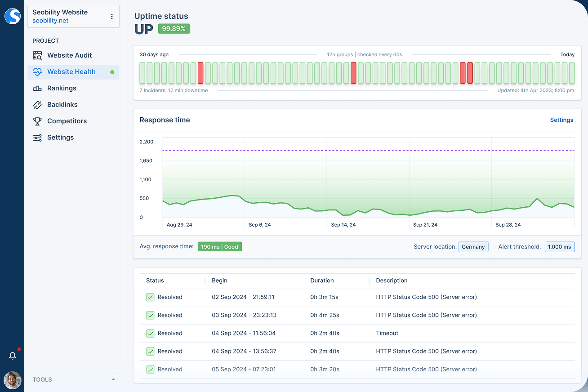Click the Seobility logo

click(12, 16)
